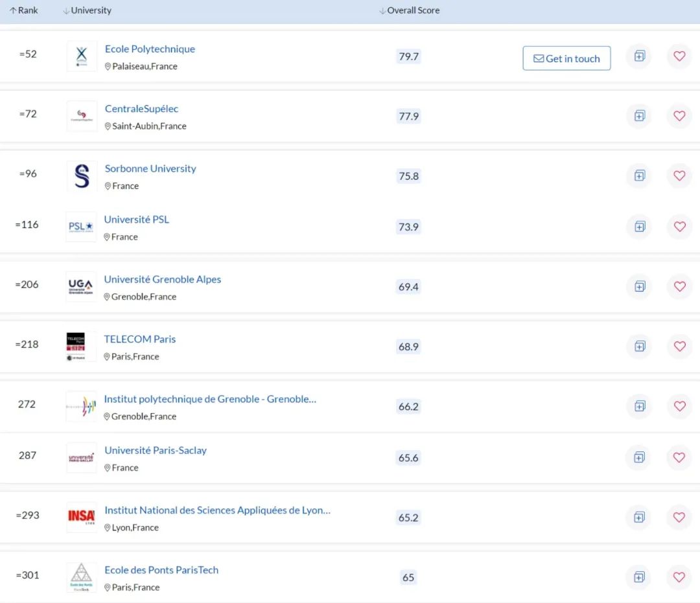The height and width of the screenshot is (603, 700).
Task: Favorite Ecole des Ponts ParisTech heart
Action: tap(679, 576)
